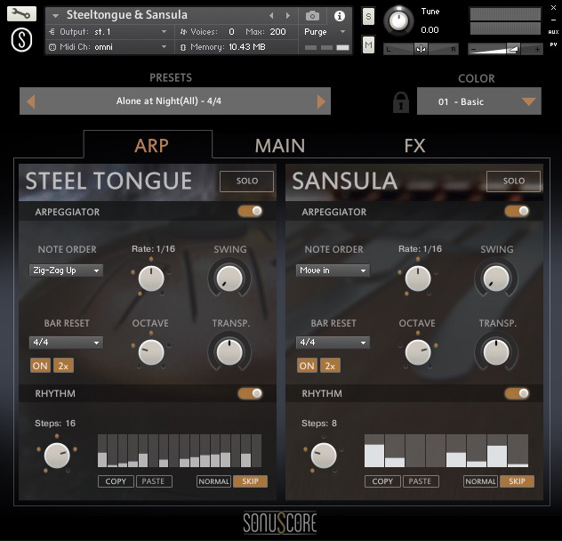Click the PV button in header
Image resolution: width=562 pixels, height=541 pixels.
[553, 44]
